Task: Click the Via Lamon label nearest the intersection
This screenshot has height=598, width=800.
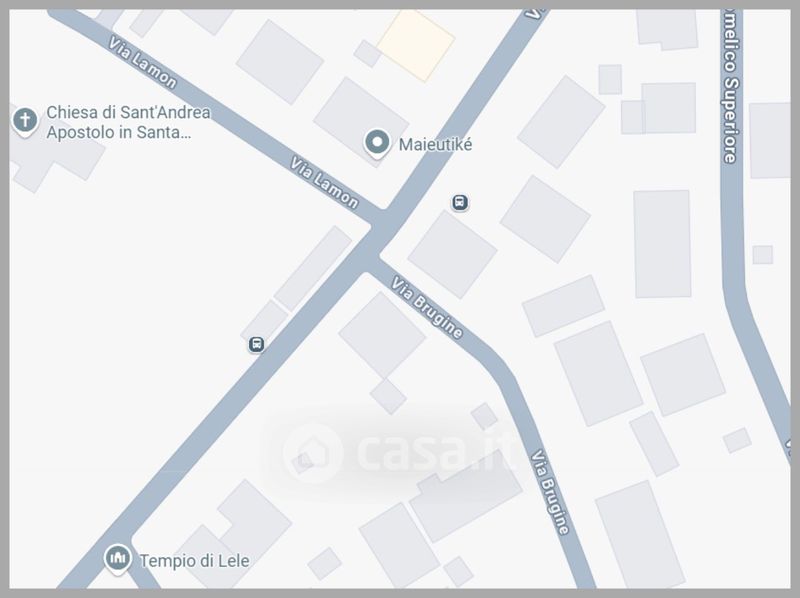Action: (324, 183)
